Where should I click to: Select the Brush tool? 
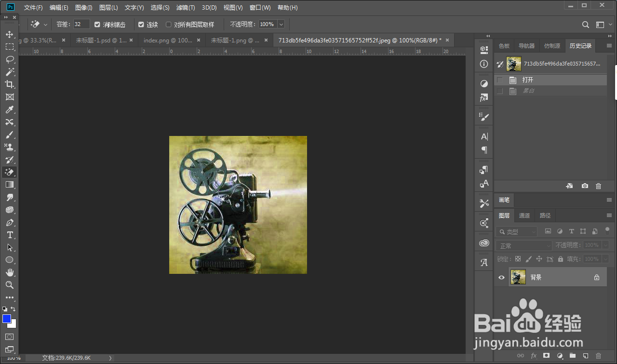click(9, 135)
